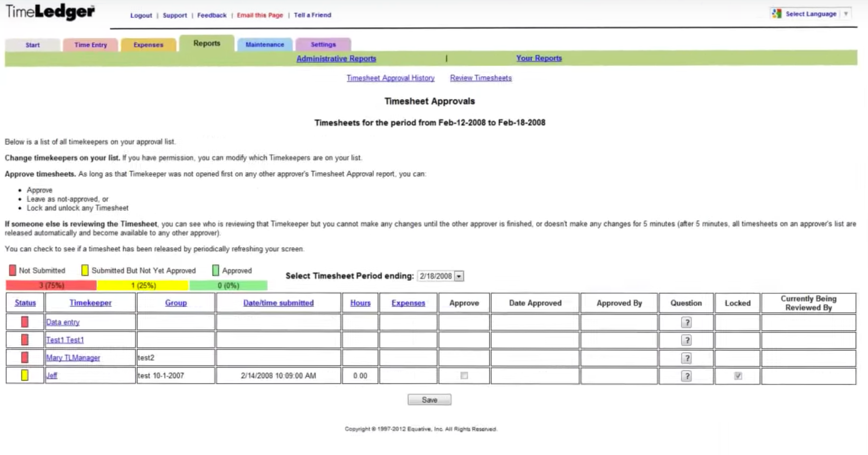The image size is (868, 455).
Task: Uncheck the Locked box for Jeff
Action: [738, 376]
